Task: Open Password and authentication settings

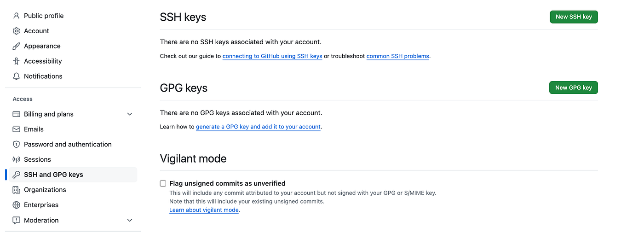Action: pyautogui.click(x=73, y=145)
